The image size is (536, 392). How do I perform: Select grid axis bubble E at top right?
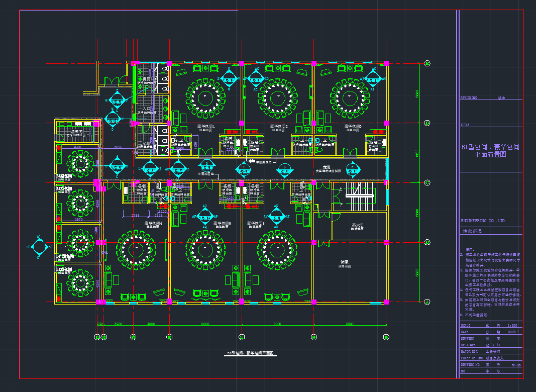coord(427,63)
